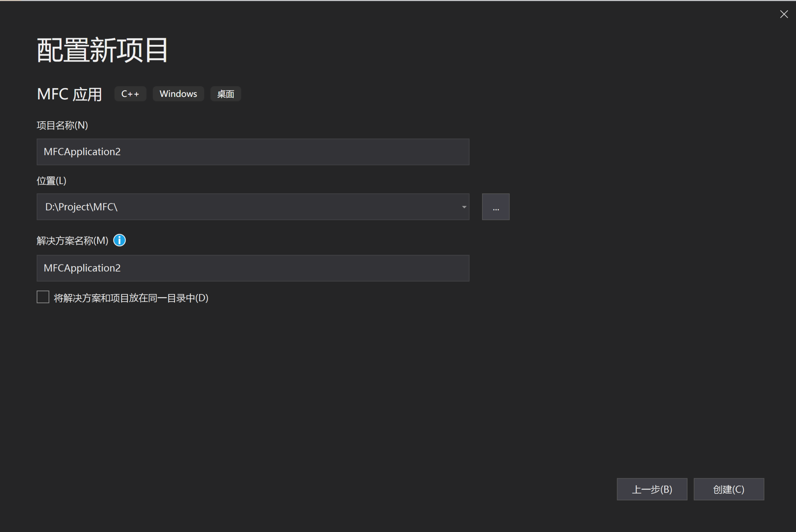Screen dimensions: 796x532
Task: Place cursor in the 解决方案名称 field
Action: (x=253, y=268)
